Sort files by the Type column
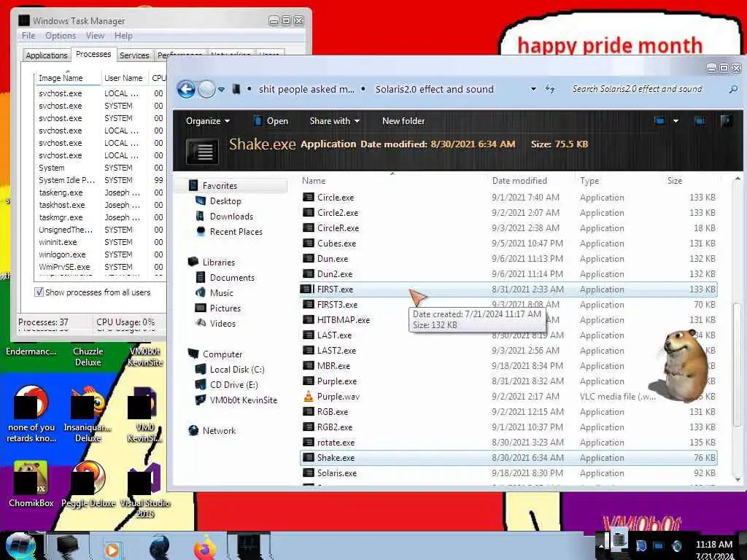This screenshot has width=747, height=560. [589, 181]
